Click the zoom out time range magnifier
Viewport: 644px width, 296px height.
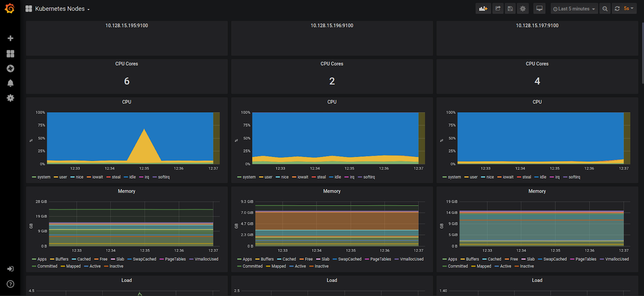[605, 9]
